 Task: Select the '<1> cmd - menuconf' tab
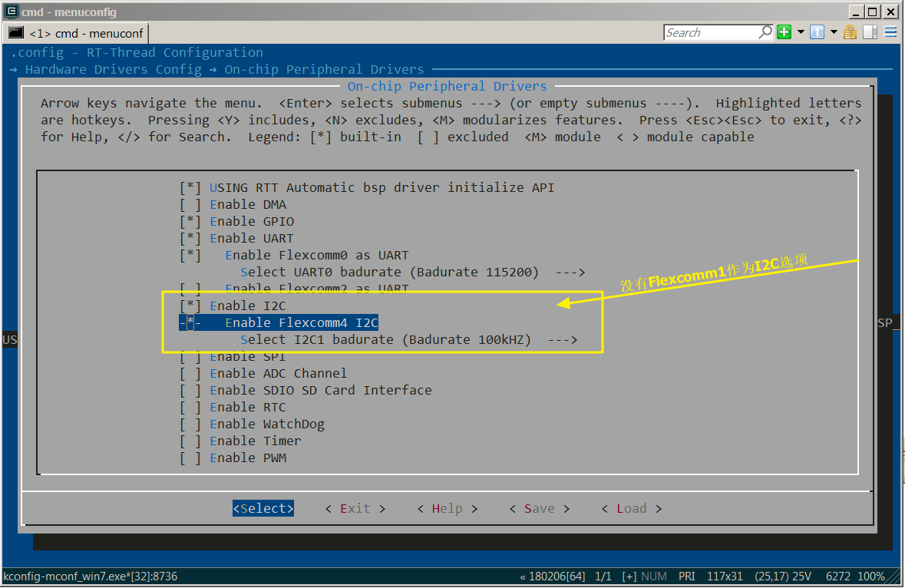coord(84,33)
